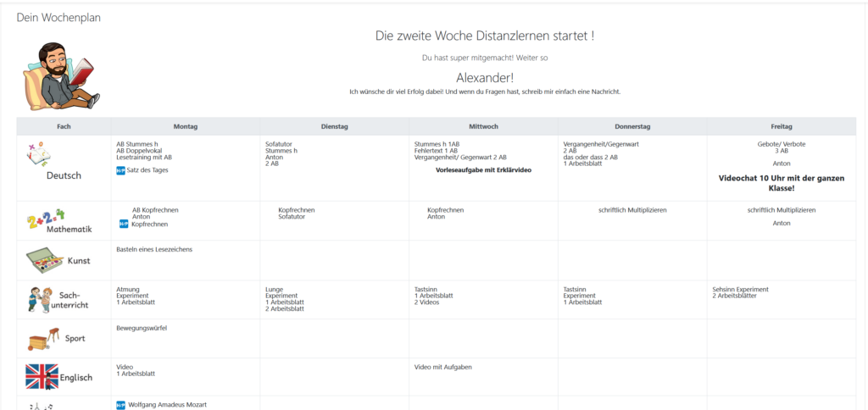Screen dimensions: 868x410
Task: Click the Deutsch subject icon
Action: 39,155
